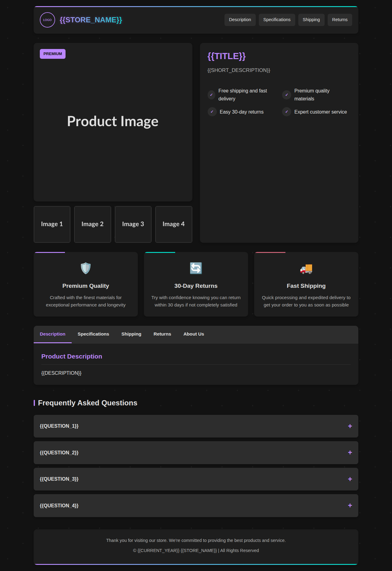Click checkmark icon beside Expert customer service
This screenshot has width=392, height=571.
(x=286, y=112)
